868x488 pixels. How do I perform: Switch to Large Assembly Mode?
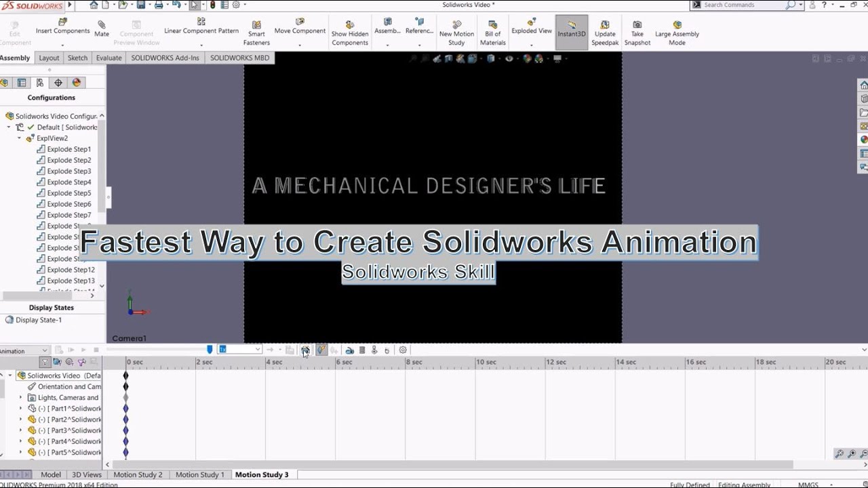[x=677, y=33]
